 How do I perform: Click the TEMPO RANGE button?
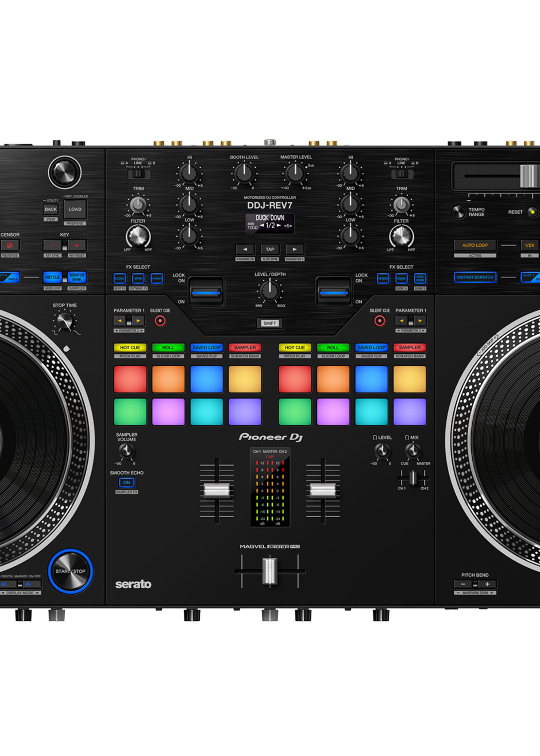point(459,212)
